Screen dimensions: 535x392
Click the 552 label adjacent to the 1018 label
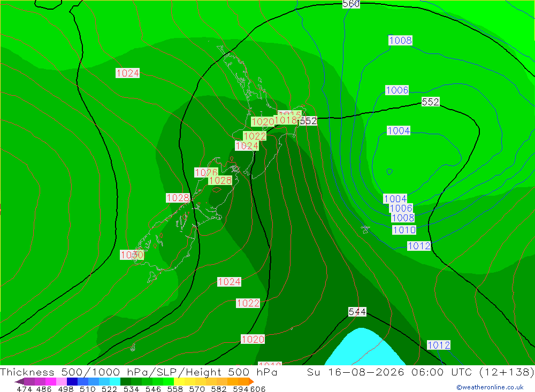pos(308,121)
